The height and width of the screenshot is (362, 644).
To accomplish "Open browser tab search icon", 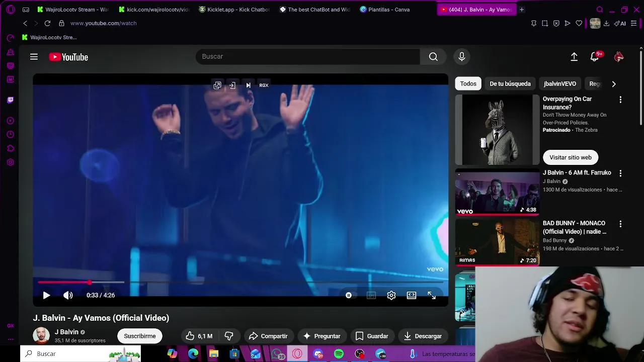I will coord(600,10).
